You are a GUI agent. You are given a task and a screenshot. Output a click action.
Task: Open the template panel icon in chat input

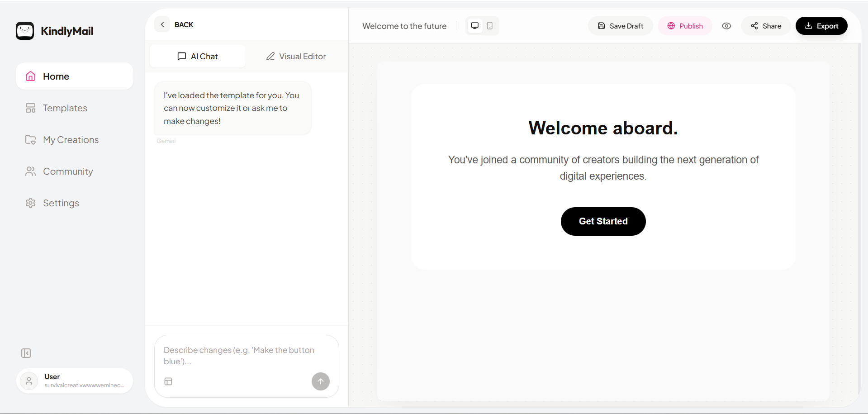click(x=168, y=381)
